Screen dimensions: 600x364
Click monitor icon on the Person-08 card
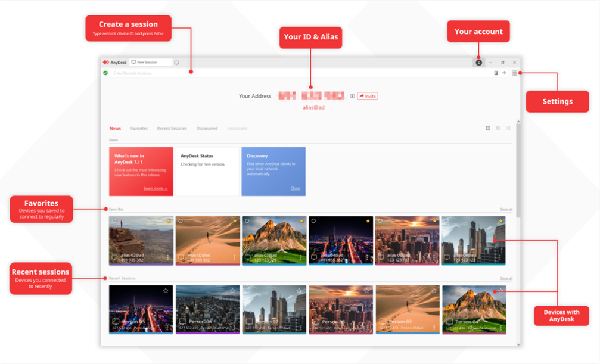pos(316,322)
